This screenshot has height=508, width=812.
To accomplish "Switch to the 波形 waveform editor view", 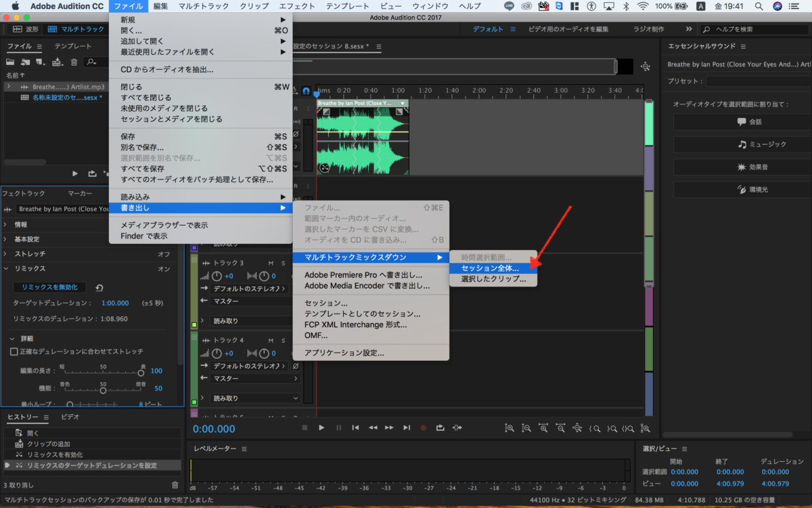I will tap(26, 29).
